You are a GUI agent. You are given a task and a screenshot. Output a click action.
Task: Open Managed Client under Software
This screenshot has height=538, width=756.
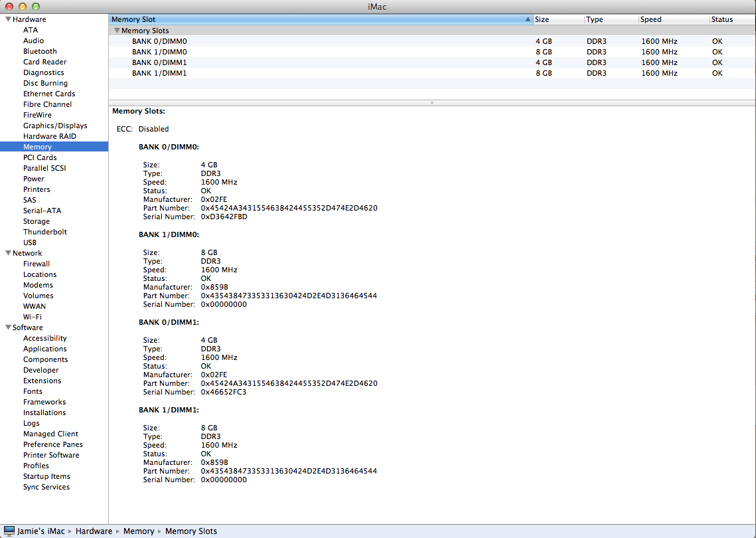click(50, 433)
